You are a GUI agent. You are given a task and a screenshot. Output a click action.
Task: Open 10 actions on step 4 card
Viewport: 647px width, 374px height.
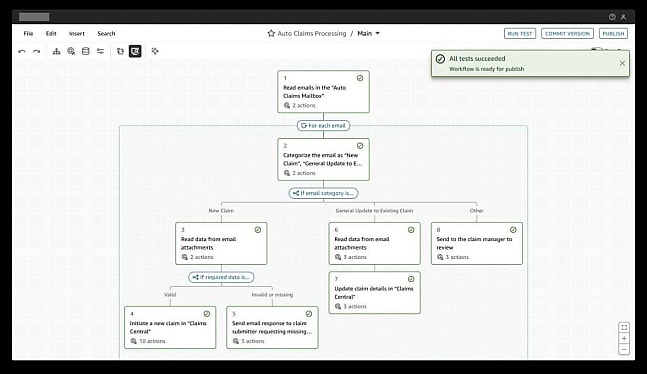pyautogui.click(x=148, y=341)
